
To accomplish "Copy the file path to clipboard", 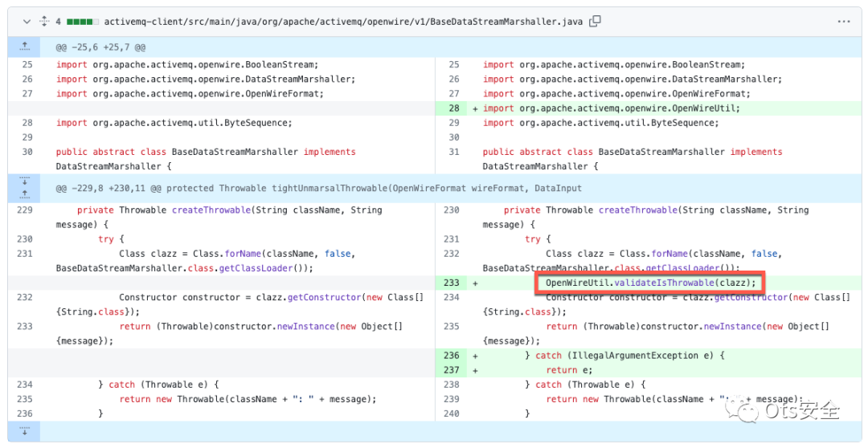I will (x=595, y=22).
